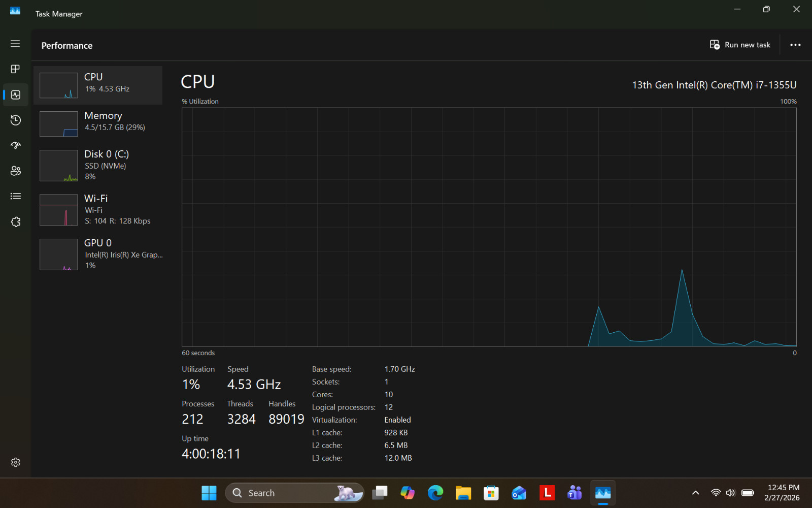Show hidden system tray icons
The image size is (812, 508).
coord(696,493)
